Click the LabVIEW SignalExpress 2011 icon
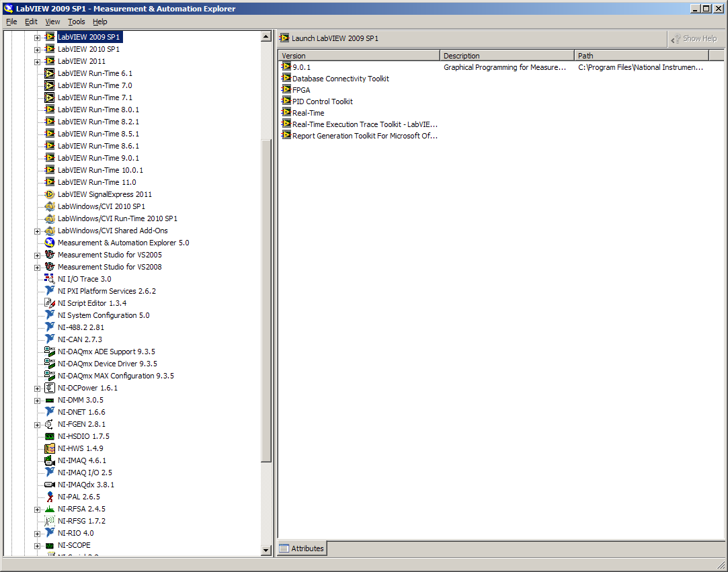The height and width of the screenshot is (572, 728). pyautogui.click(x=50, y=194)
